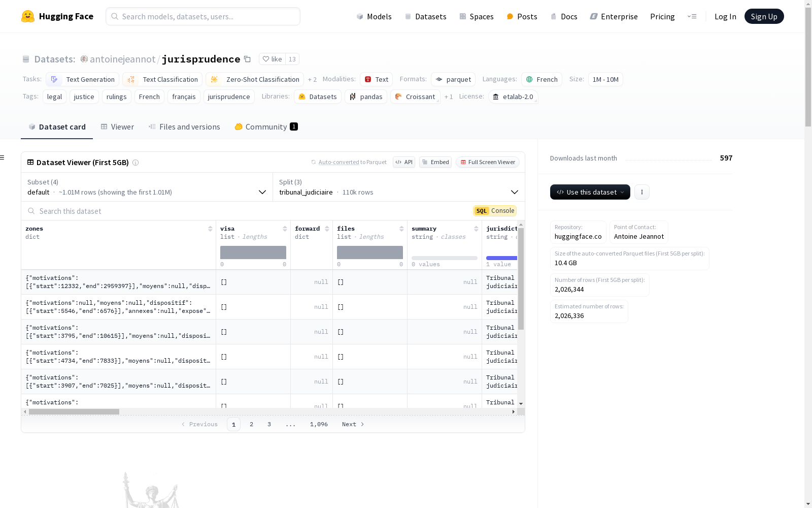Click the like heart icon

pyautogui.click(x=266, y=59)
